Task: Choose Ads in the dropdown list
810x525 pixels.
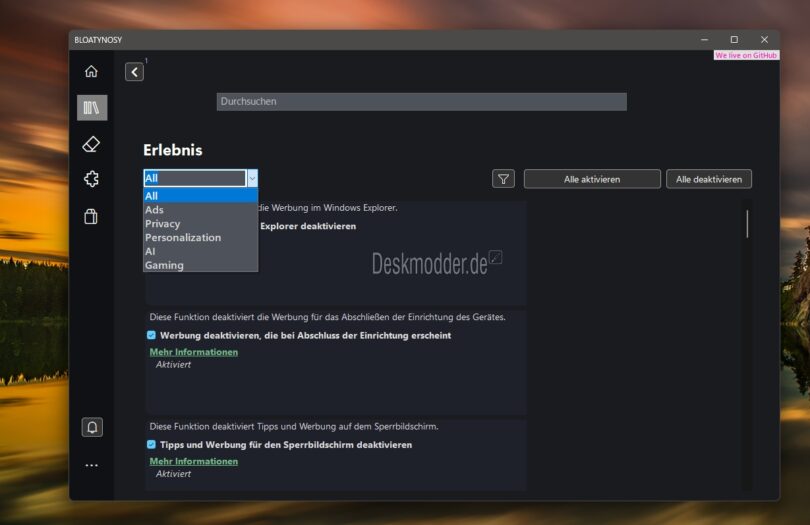Action: (x=200, y=210)
